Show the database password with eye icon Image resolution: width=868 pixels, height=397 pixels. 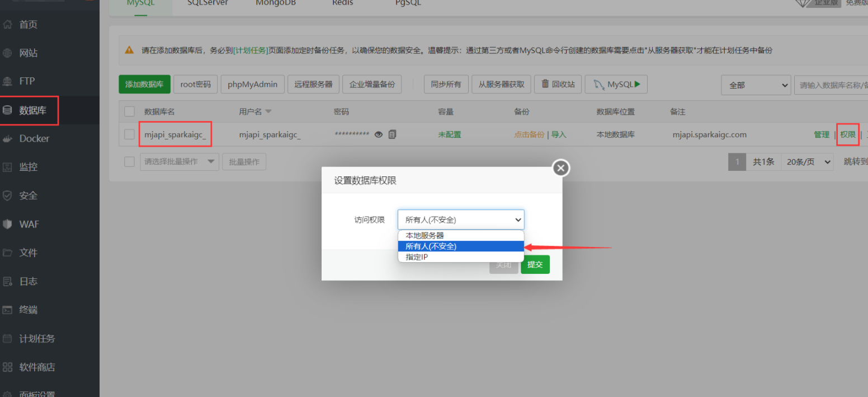tap(379, 134)
